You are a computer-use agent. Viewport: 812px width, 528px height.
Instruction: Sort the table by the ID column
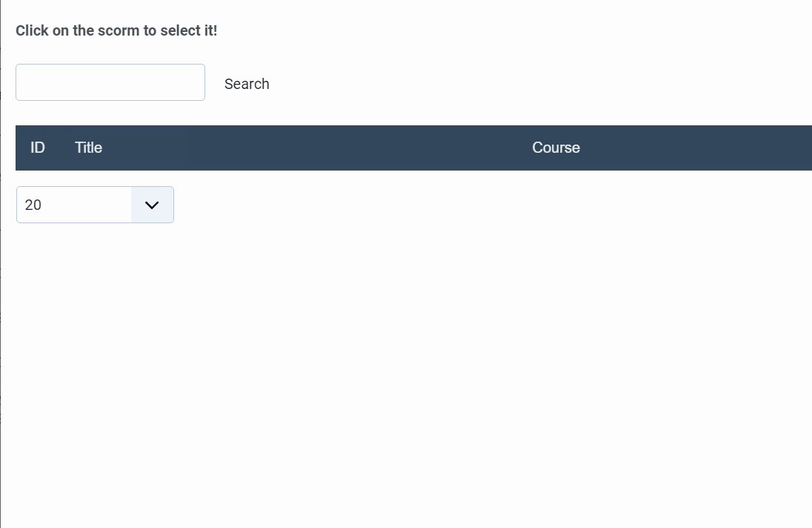pyautogui.click(x=37, y=148)
